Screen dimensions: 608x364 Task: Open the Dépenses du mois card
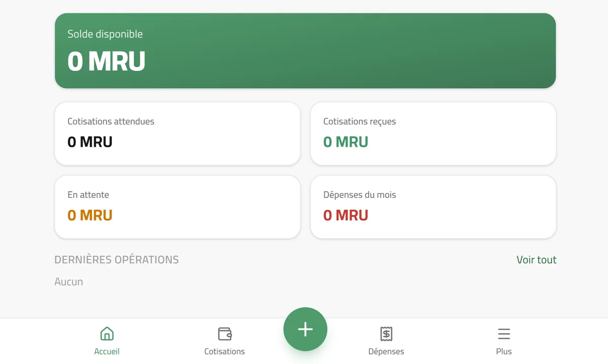pyautogui.click(x=433, y=207)
